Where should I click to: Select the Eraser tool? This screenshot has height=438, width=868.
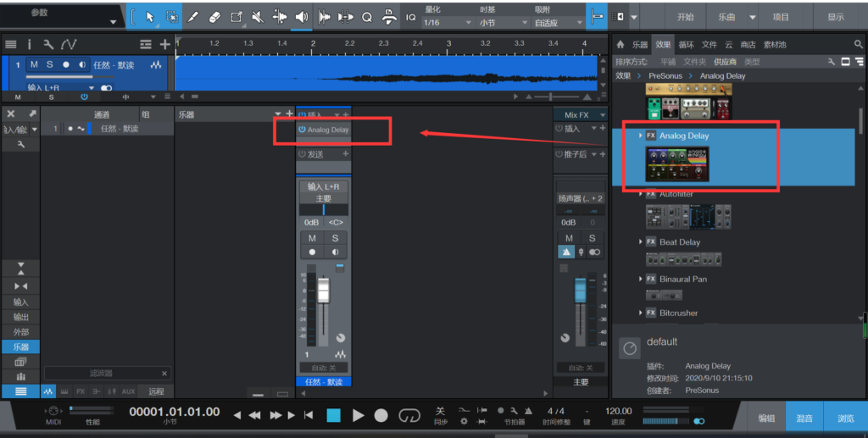(214, 17)
